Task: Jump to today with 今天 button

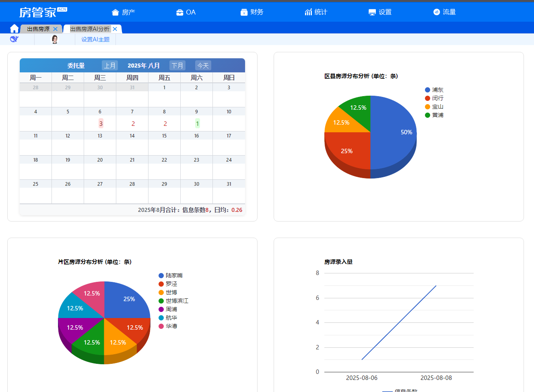Action: 203,66
